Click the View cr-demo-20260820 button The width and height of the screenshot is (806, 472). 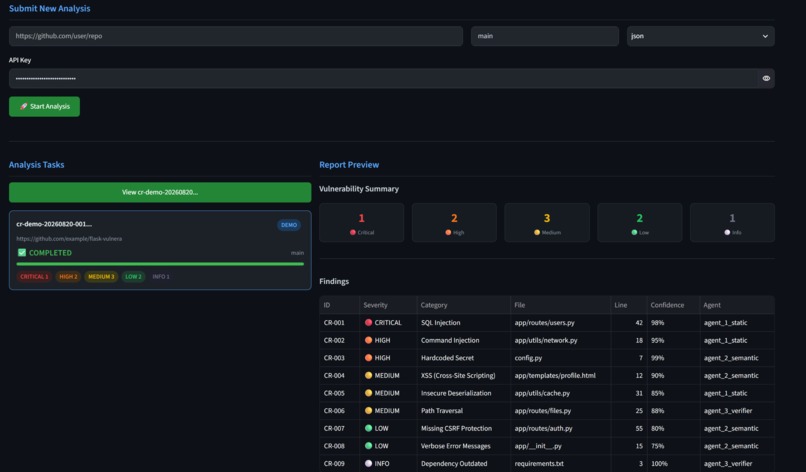[160, 192]
